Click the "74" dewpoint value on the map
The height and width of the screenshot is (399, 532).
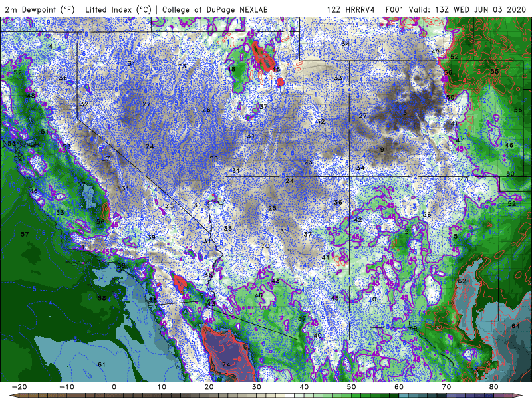tap(226, 364)
